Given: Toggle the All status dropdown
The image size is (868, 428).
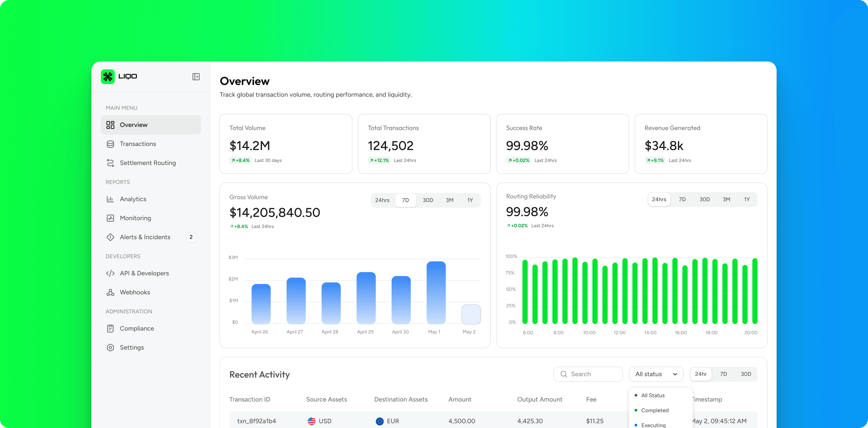Looking at the screenshot, I should click(x=656, y=374).
